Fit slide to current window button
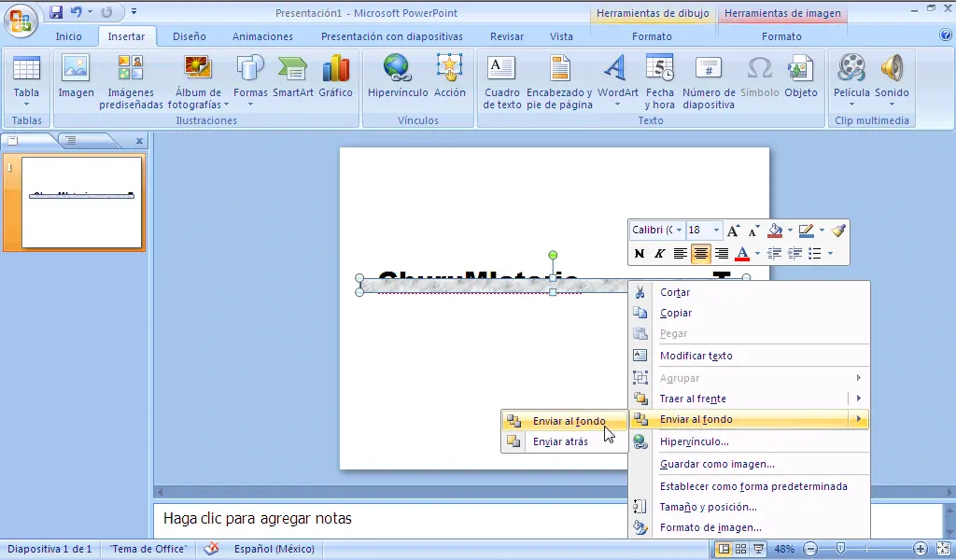This screenshot has width=956, height=560. 943,549
